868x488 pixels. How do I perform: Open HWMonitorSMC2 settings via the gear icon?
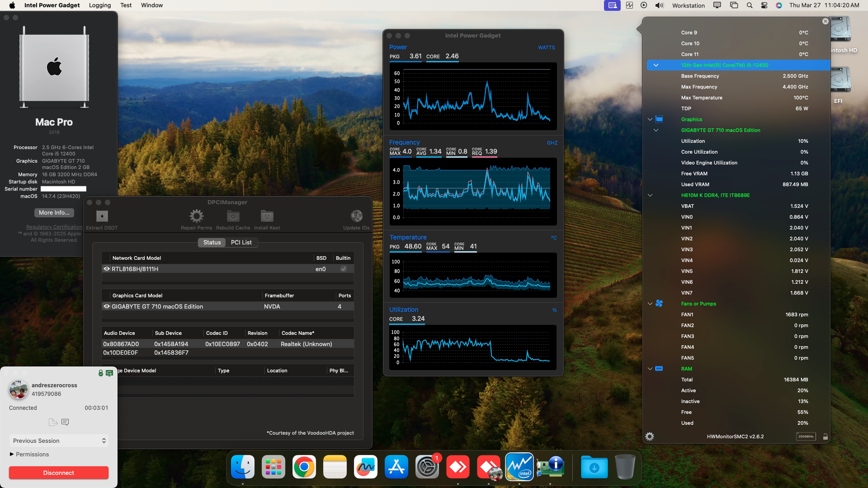click(x=650, y=436)
